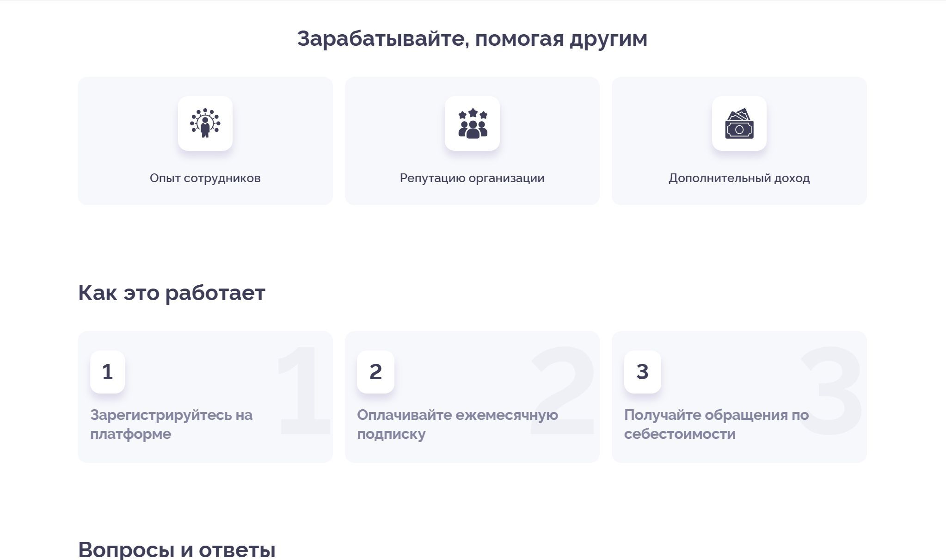Click the 'Зарабатывайте, помогая другим' heading

point(472,38)
